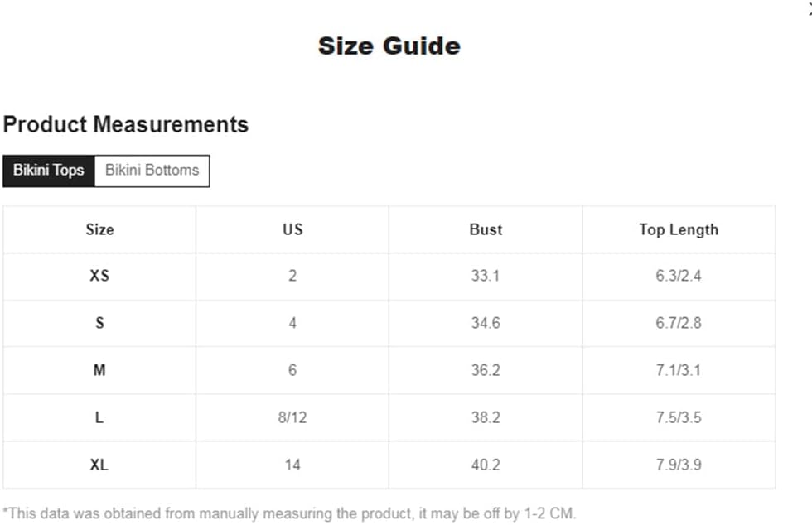This screenshot has height=525, width=812.
Task: Click the 33.1 bust value
Action: [486, 276]
